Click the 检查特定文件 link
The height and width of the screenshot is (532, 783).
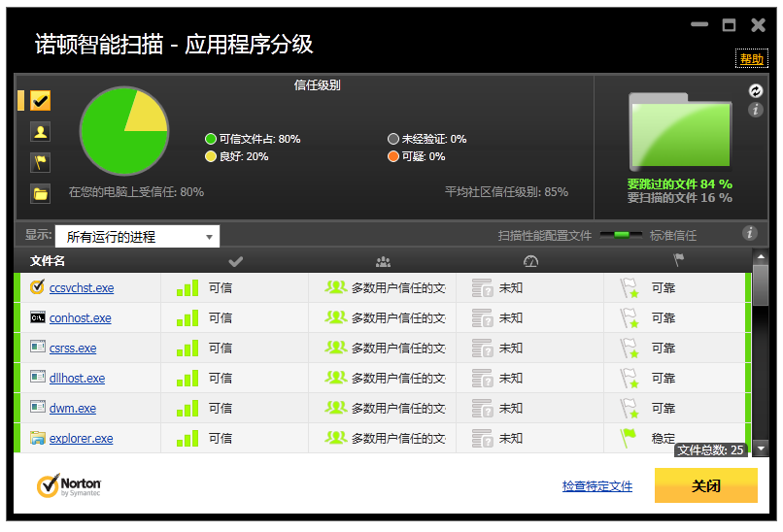coord(597,485)
